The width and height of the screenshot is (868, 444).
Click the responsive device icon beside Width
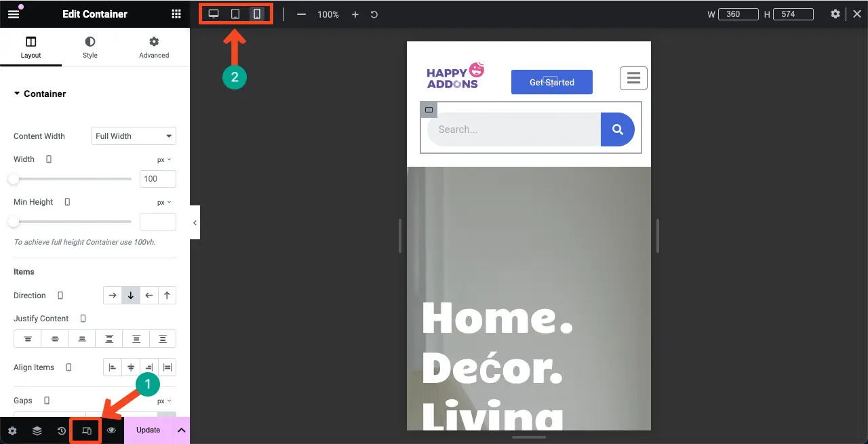click(x=49, y=159)
